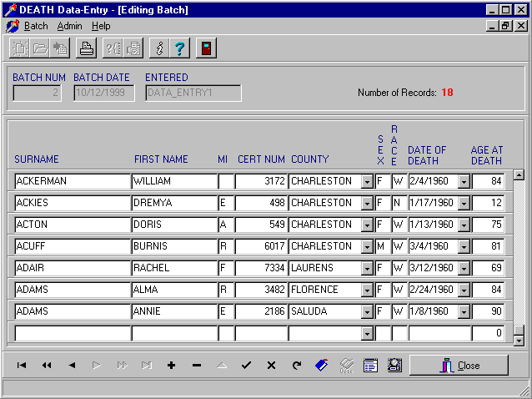Click the Print icon in toolbar
This screenshot has height=399, width=532.
pyautogui.click(x=85, y=48)
